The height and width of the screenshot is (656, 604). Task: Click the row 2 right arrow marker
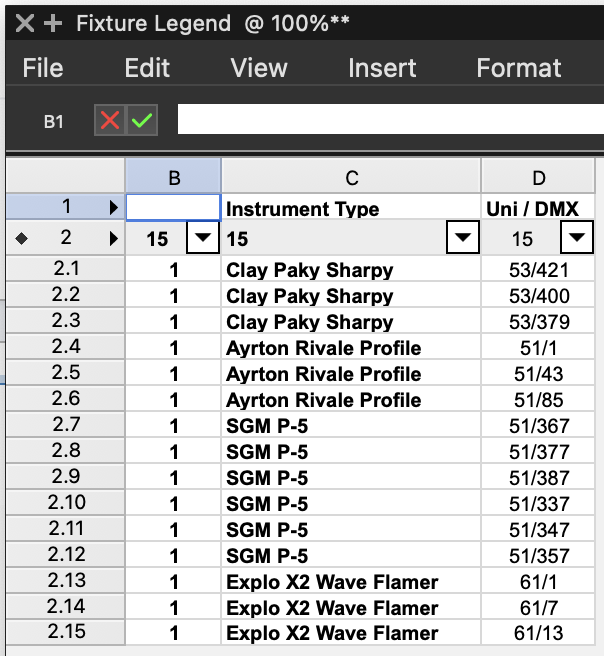112,239
